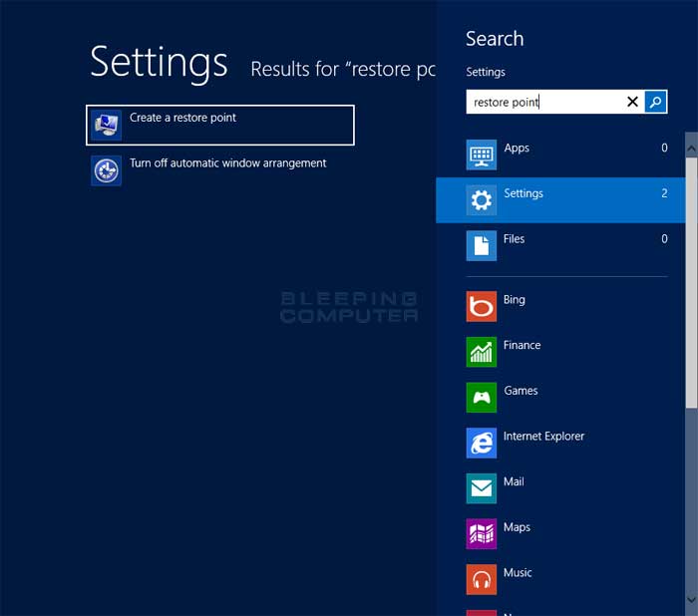Click the Ease of Access icon

[x=106, y=170]
